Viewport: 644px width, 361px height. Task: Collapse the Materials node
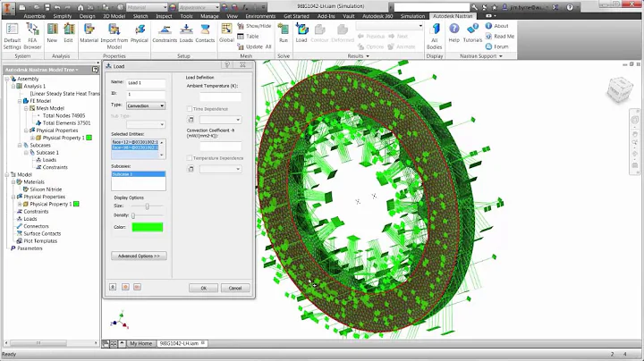click(x=13, y=181)
